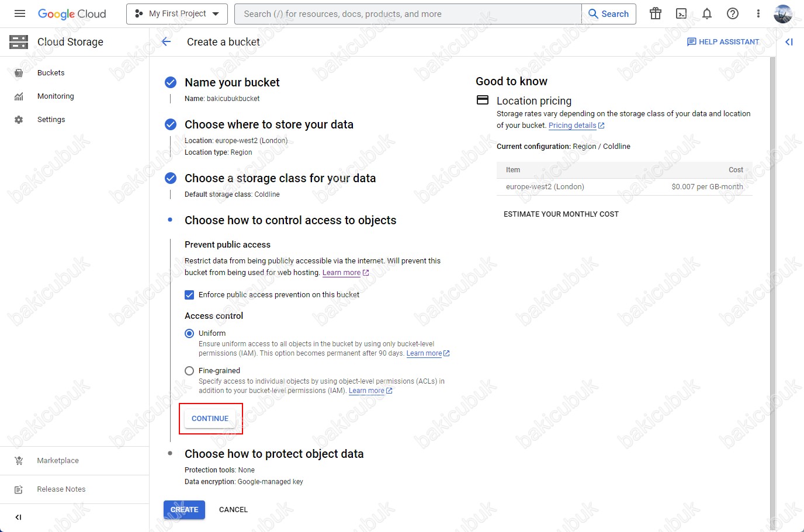Click the Continue button

point(210,419)
